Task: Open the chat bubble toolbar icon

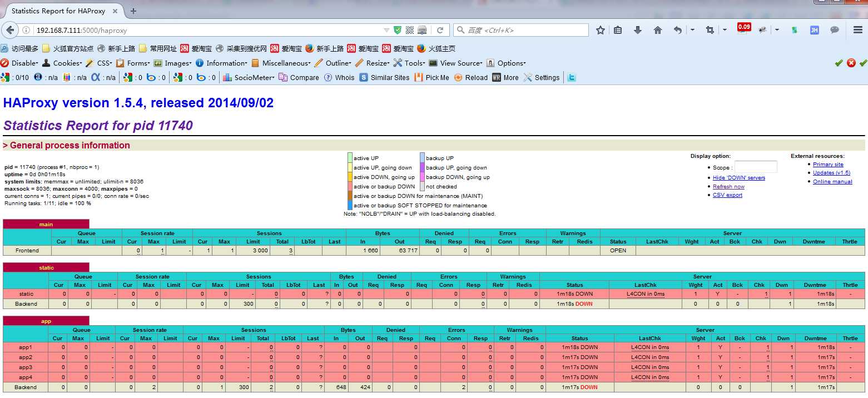Action: 835,30
